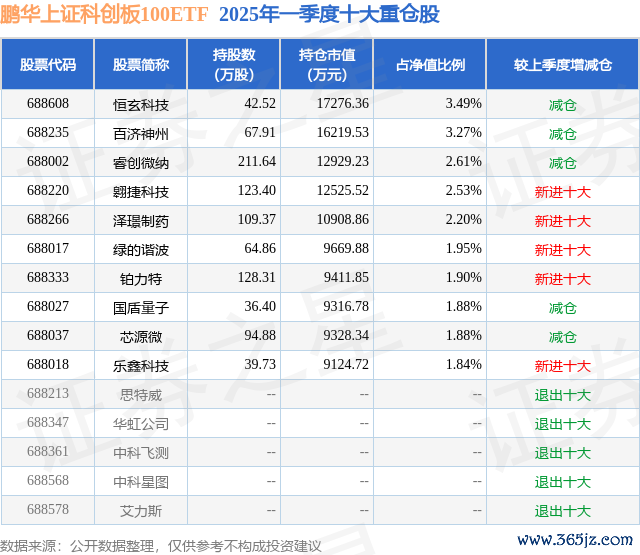Click 泽璟制药 in the name column
The height and width of the screenshot is (555, 640).
click(x=141, y=220)
